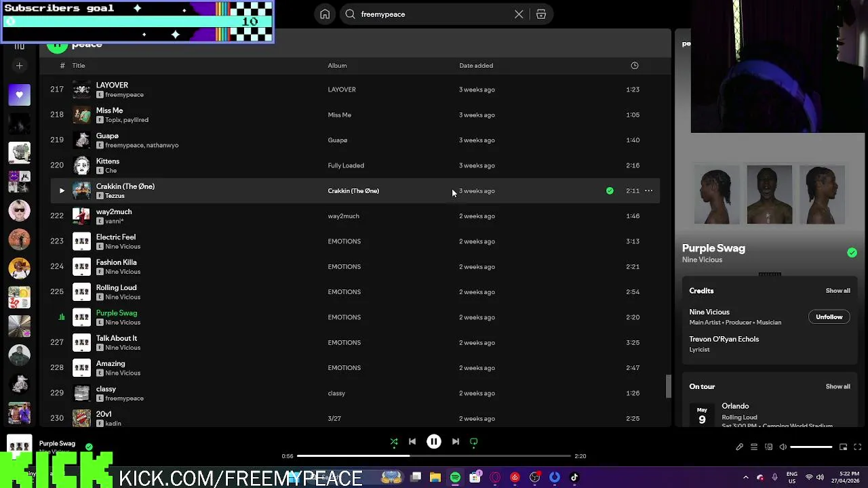Select the Electric Feel track title
The width and height of the screenshot is (868, 488).
coord(116,237)
